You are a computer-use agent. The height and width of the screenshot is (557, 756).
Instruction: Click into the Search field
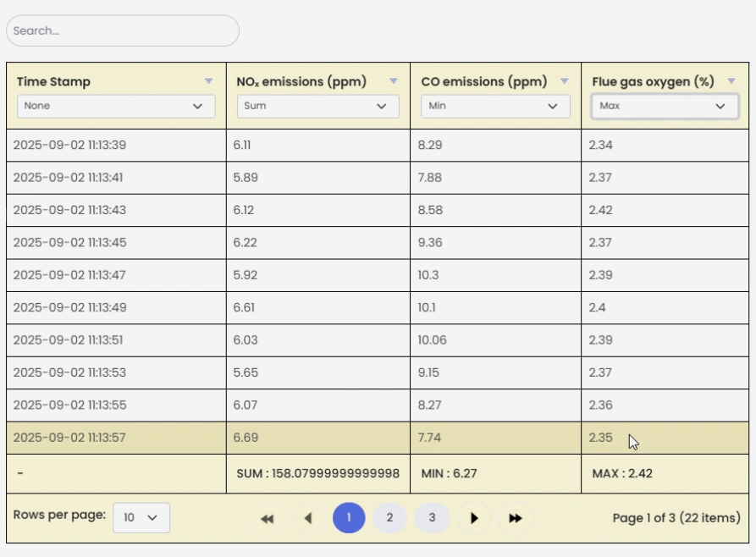tap(123, 30)
